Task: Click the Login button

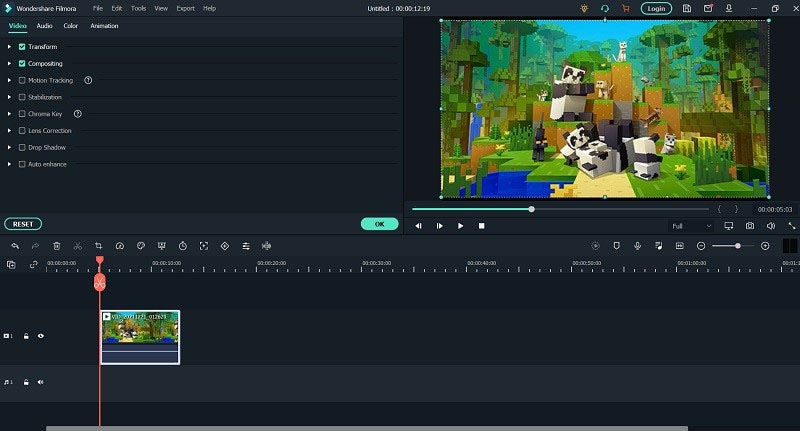Action: [x=656, y=8]
